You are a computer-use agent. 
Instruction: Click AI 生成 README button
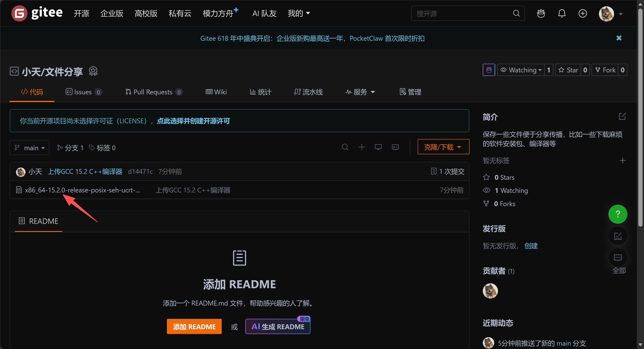pyautogui.click(x=278, y=326)
